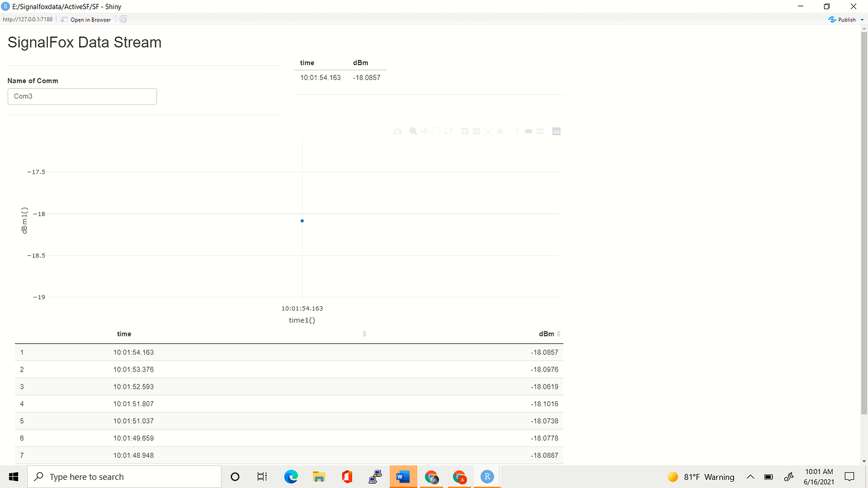Zoom in on the plot using the plus icon
This screenshot has height=488, width=868.
pos(464,131)
